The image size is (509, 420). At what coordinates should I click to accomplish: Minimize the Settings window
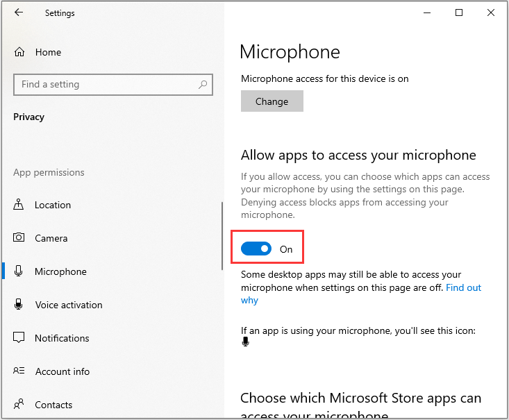(427, 12)
